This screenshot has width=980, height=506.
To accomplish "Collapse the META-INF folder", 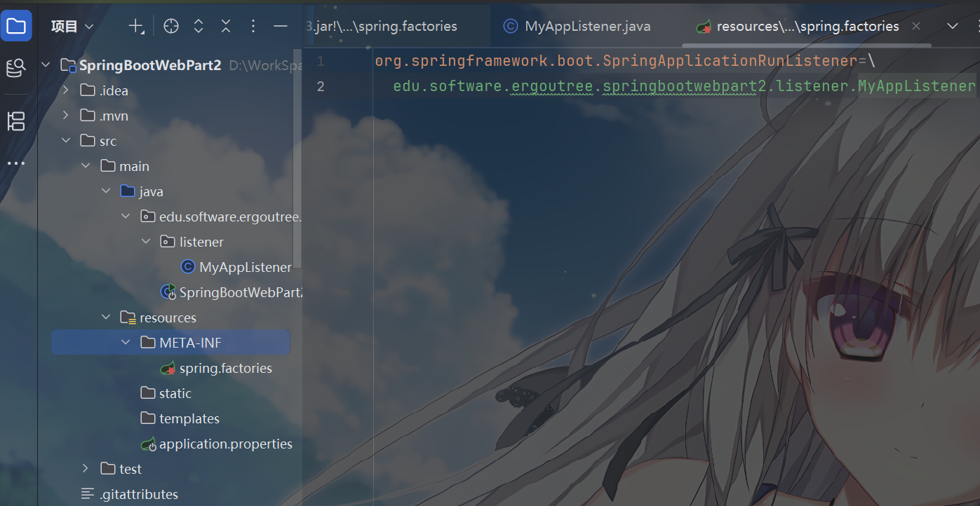I will (x=126, y=343).
